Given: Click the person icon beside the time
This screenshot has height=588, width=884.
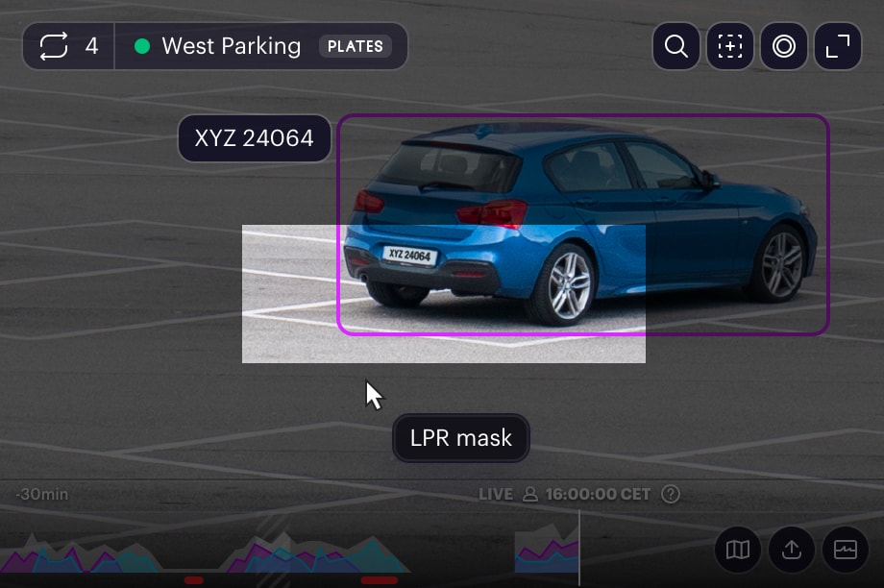Looking at the screenshot, I should coord(530,495).
